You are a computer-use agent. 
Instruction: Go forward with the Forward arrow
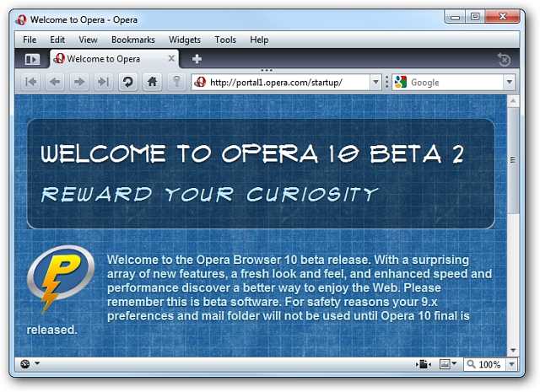coord(79,82)
